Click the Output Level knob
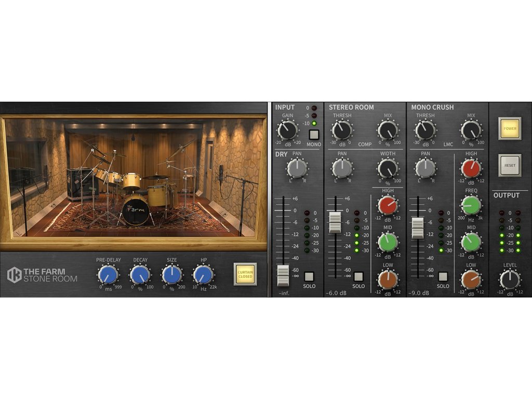The image size is (532, 399). (509, 280)
